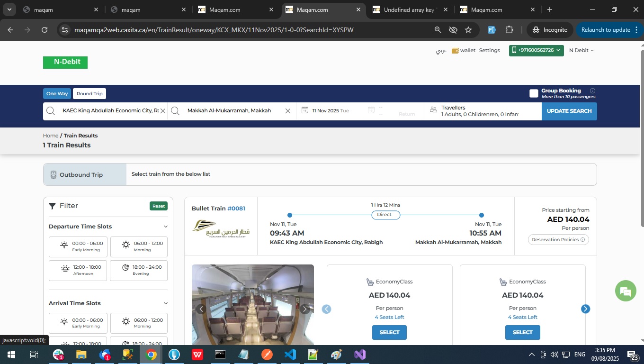Click the UPDATE SEARCH button
Screen dimensions: 644x364
(x=569, y=111)
